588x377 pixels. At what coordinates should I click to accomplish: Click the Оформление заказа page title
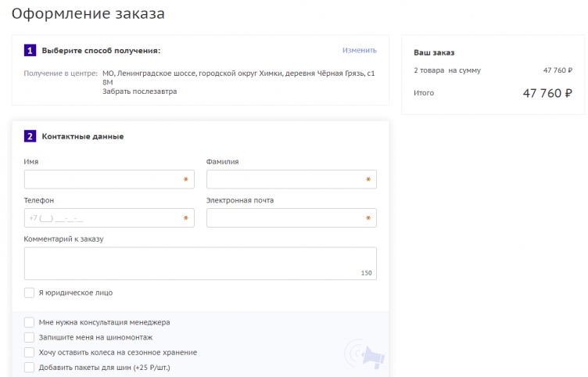88,13
